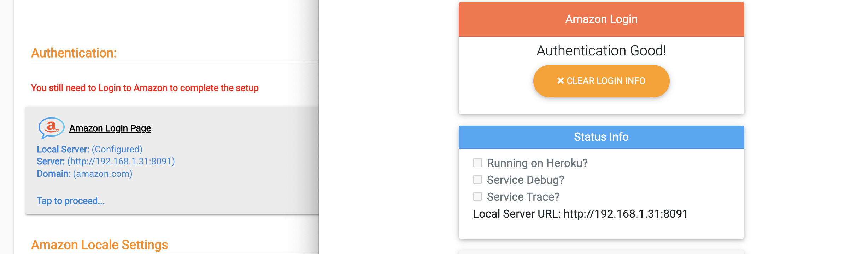Image resolution: width=868 pixels, height=254 pixels.
Task: Click the Status Info blue header
Action: 601,137
